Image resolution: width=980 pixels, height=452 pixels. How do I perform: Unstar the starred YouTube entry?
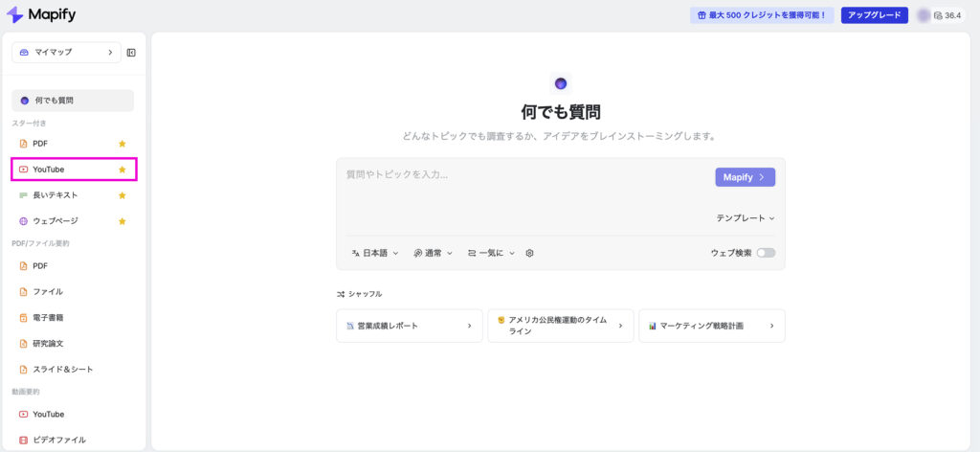(x=122, y=169)
